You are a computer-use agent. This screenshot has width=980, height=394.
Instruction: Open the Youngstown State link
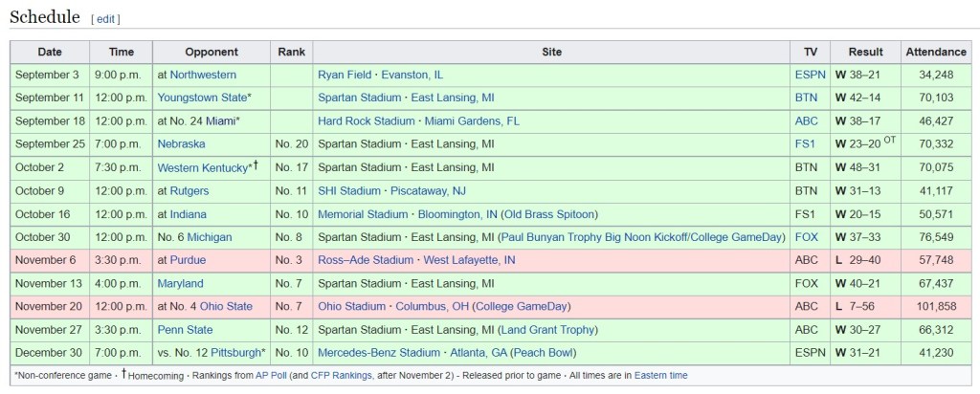coord(202,98)
